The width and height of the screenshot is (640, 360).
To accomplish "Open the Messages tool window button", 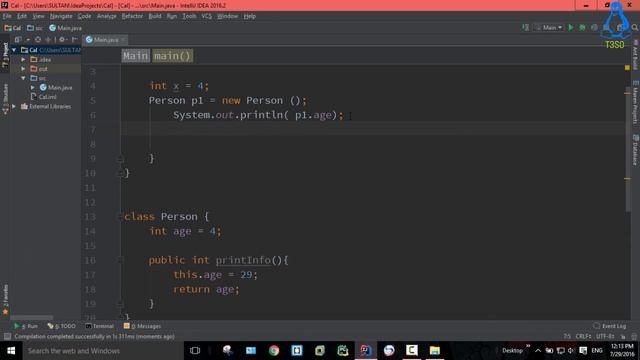I will [142, 326].
